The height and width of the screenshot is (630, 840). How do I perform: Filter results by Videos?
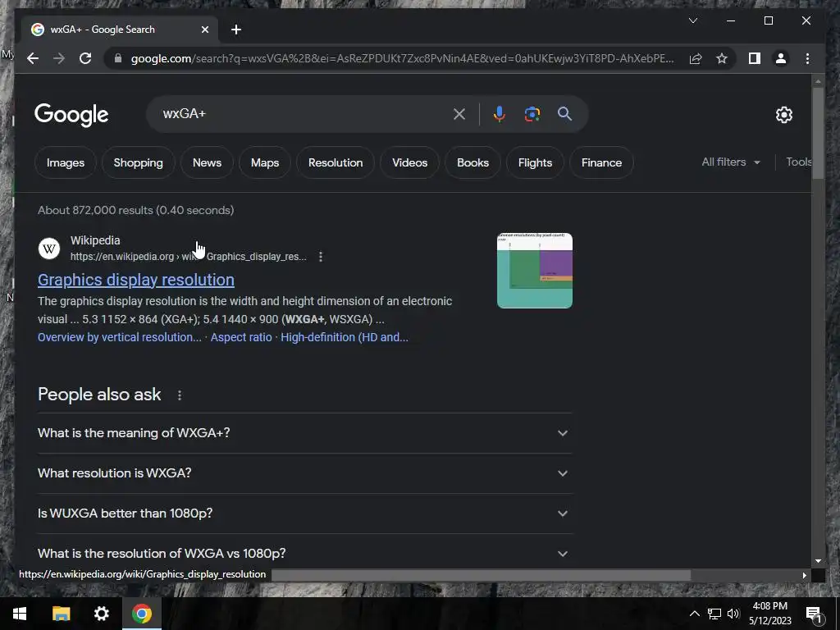point(409,162)
